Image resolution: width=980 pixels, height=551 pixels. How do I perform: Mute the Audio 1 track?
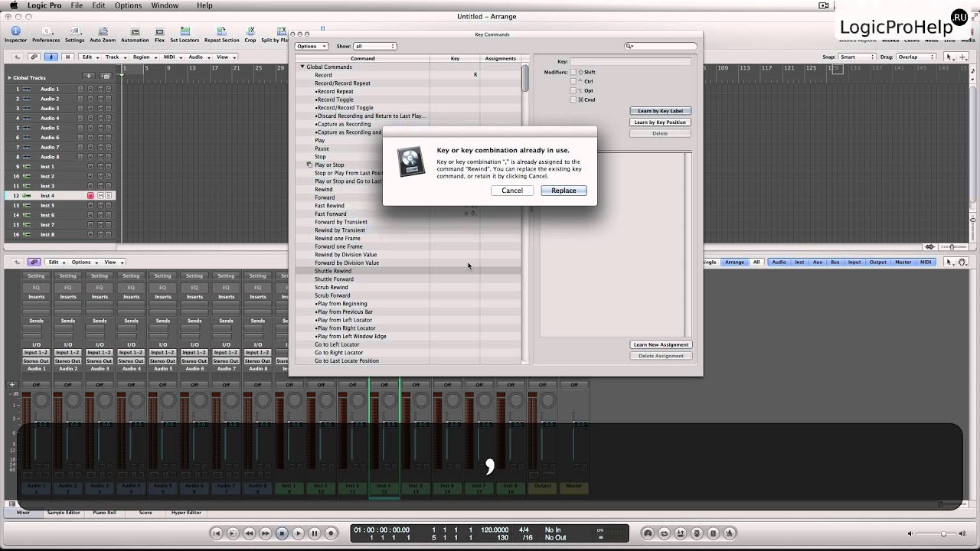point(100,89)
